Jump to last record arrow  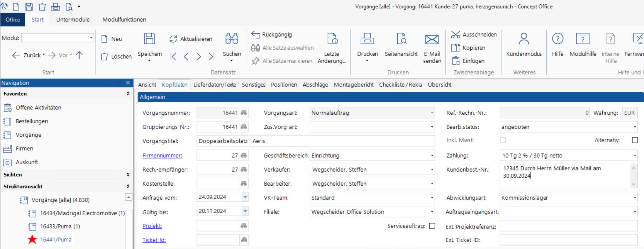point(211,57)
